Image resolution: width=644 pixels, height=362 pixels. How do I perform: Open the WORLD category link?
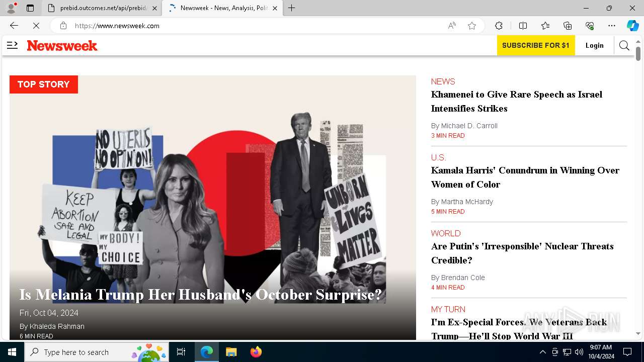446,233
